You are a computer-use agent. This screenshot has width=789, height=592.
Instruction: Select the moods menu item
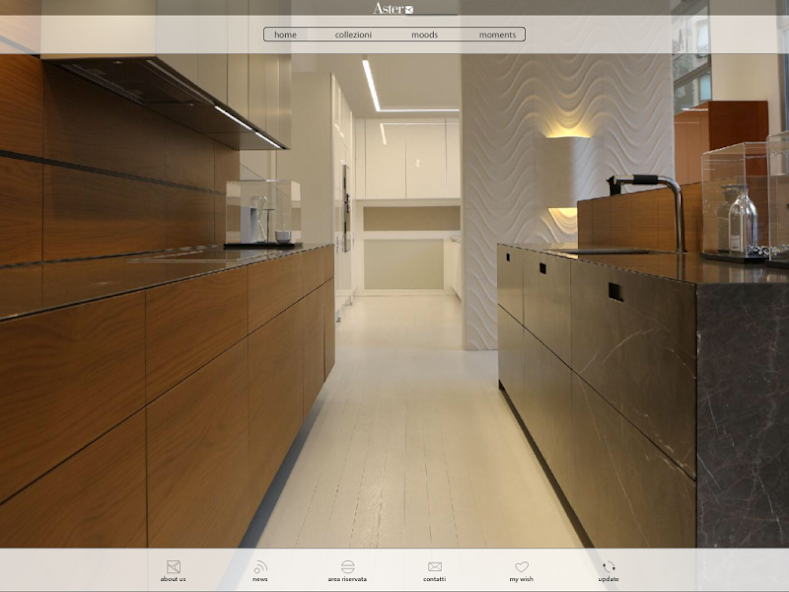click(x=424, y=35)
